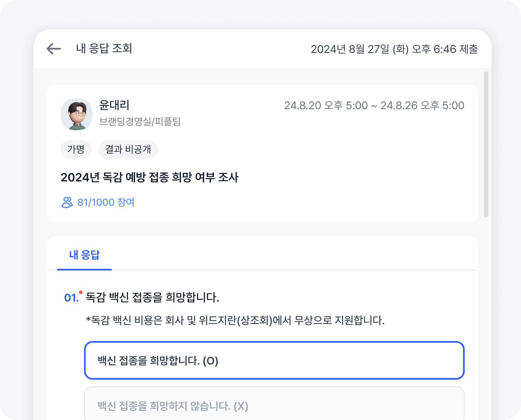The height and width of the screenshot is (420, 521).
Task: Click the department label 브랜딩경영실/피플팀
Action: tap(140, 122)
